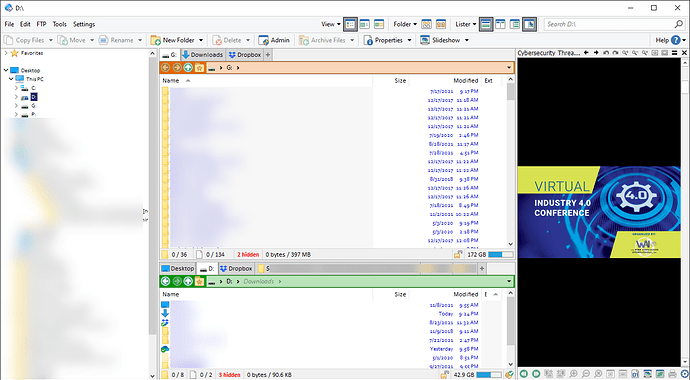
Task: Collapse the This PC tree node
Action: 11,79
